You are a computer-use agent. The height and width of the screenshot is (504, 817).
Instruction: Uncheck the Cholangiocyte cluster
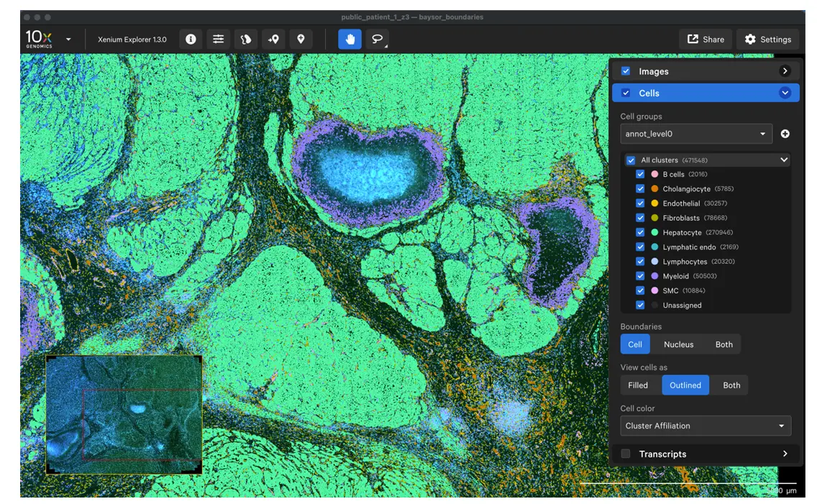pyautogui.click(x=640, y=189)
